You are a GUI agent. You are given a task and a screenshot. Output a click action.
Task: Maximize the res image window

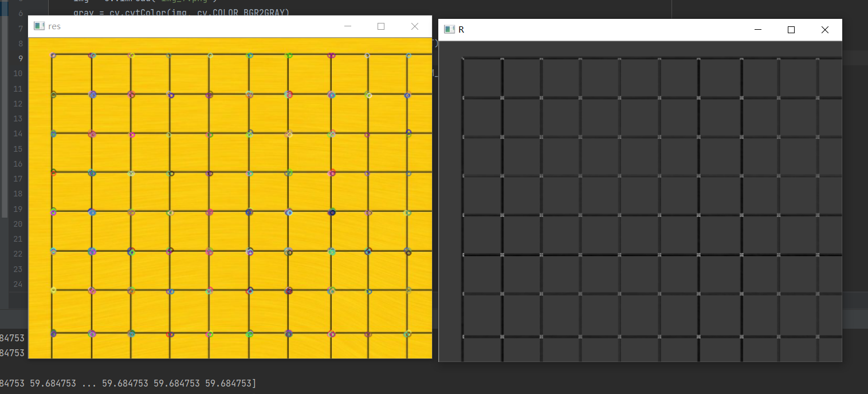coord(381,26)
